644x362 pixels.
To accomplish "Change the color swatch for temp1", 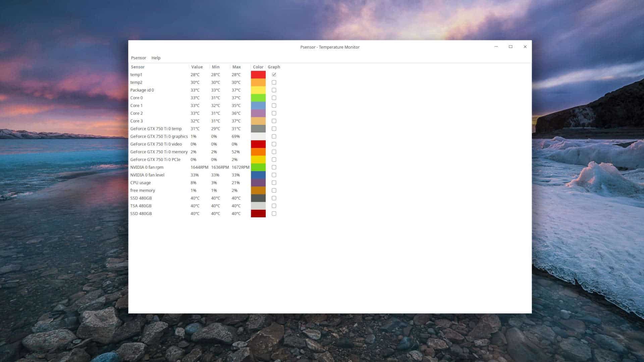I will click(258, 74).
